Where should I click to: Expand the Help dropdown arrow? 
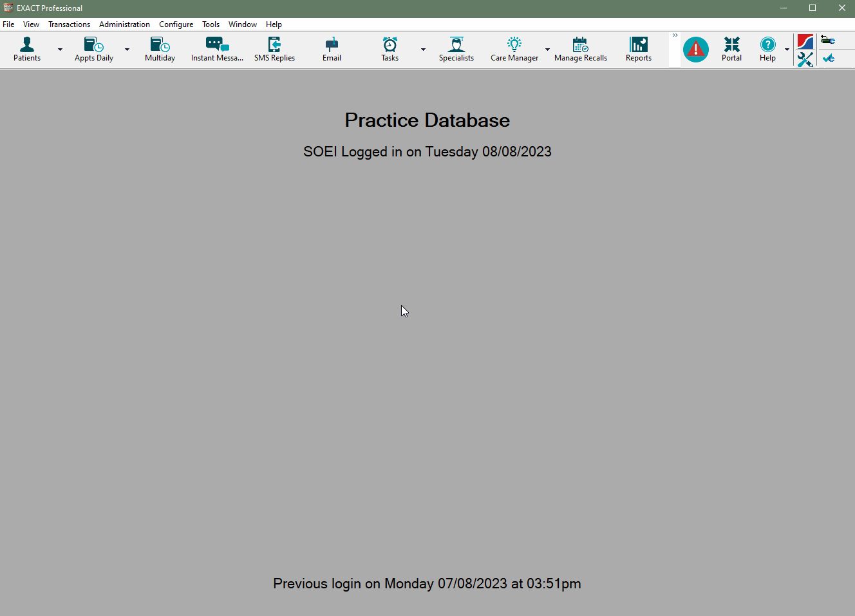pyautogui.click(x=787, y=49)
